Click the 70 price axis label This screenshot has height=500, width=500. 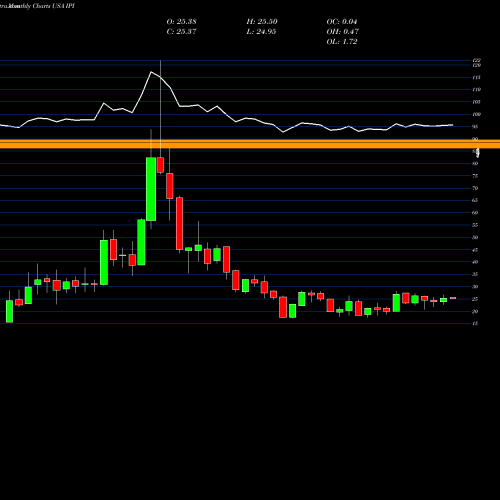click(x=476, y=188)
